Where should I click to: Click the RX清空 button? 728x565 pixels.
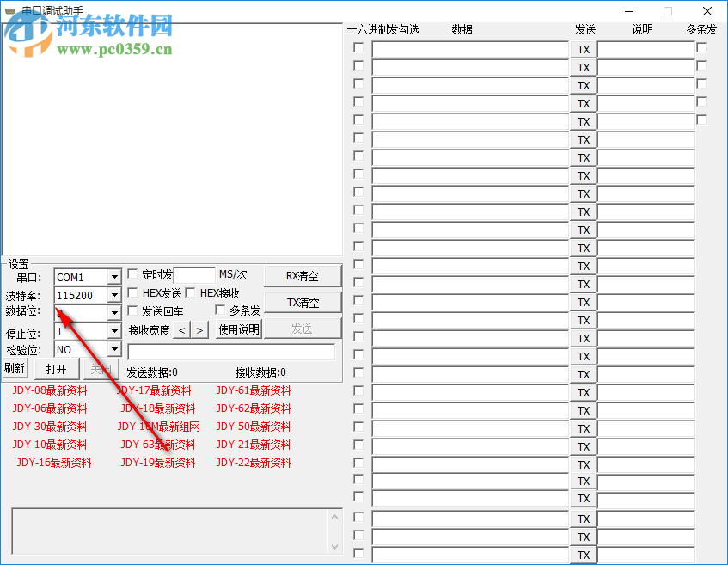(x=303, y=276)
